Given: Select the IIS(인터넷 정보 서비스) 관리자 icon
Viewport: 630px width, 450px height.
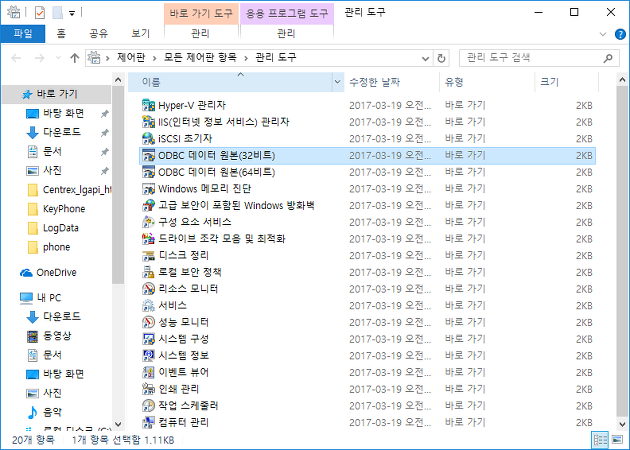Looking at the screenshot, I should click(148, 122).
